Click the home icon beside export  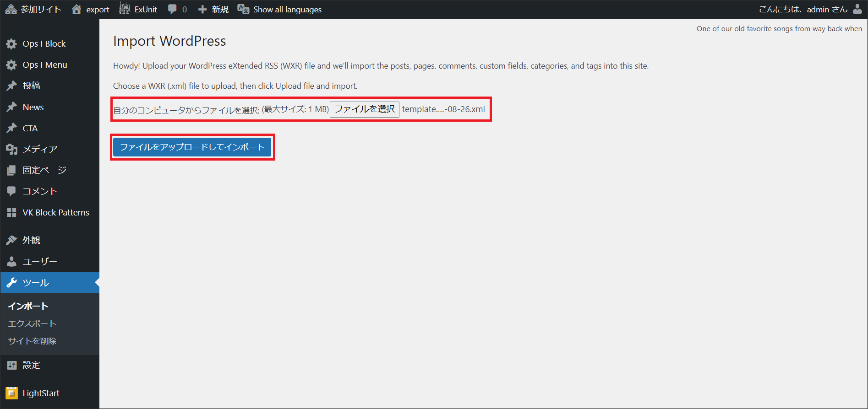point(76,9)
